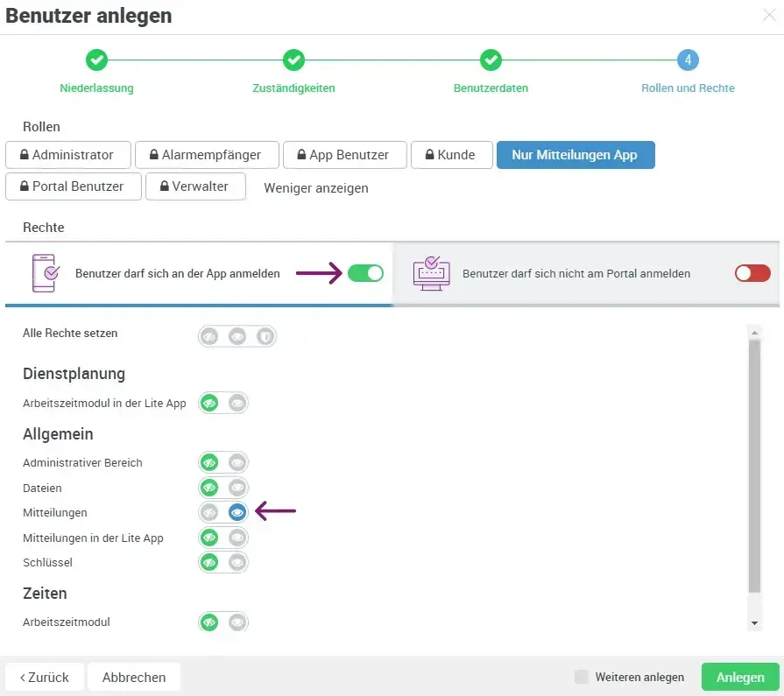
Task: Collapse roles with Weniger anzeigen
Action: [x=315, y=188]
